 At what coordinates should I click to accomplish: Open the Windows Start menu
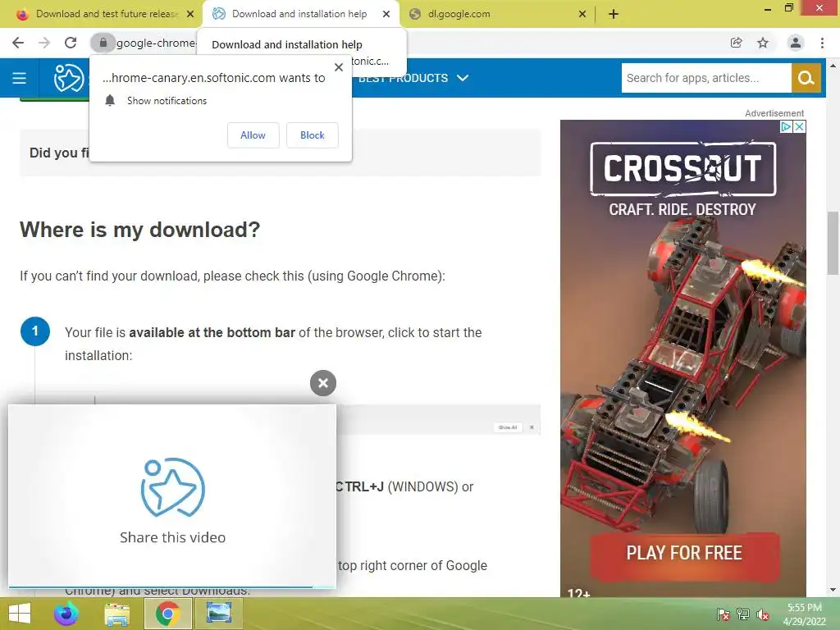point(20,614)
